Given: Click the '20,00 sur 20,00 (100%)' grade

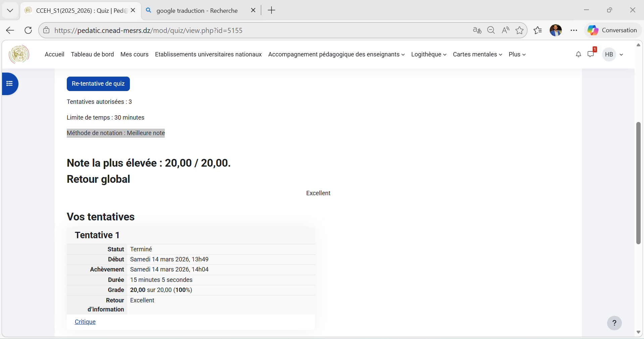Looking at the screenshot, I should point(161,290).
